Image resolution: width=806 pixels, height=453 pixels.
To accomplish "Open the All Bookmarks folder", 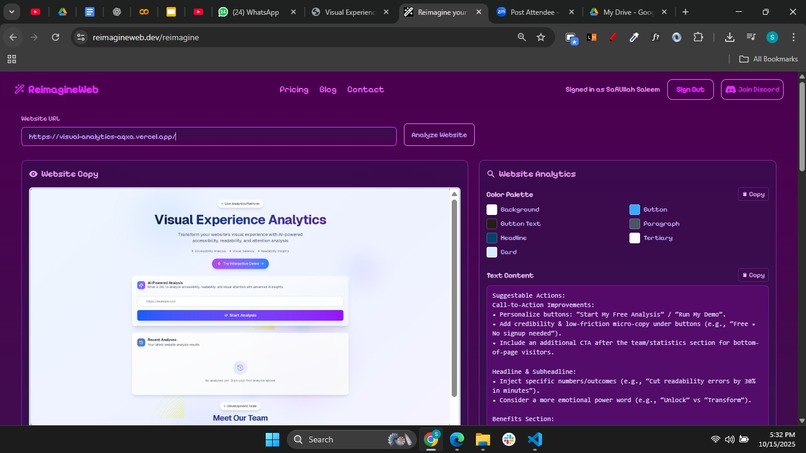I will pyautogui.click(x=768, y=59).
